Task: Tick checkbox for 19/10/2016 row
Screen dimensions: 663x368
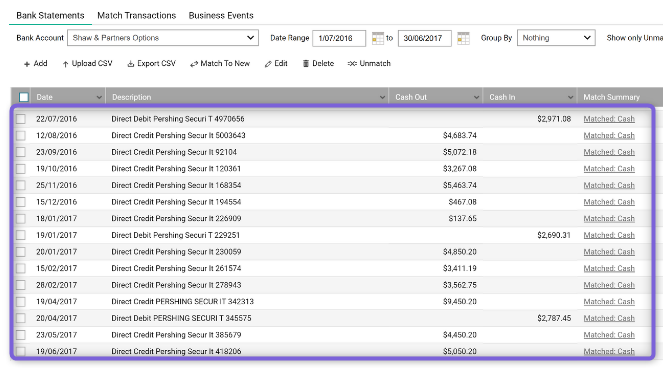Action: pos(21,169)
